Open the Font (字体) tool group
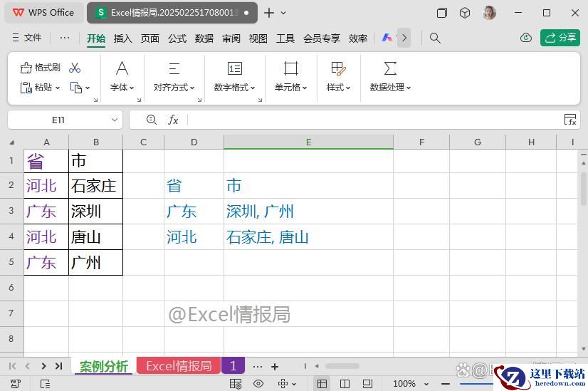 click(122, 77)
